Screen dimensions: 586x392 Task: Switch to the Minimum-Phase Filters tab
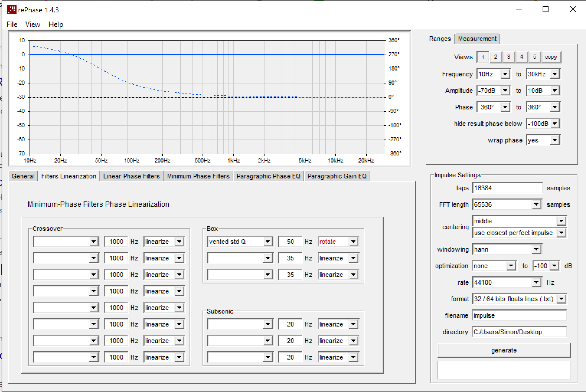tap(198, 176)
